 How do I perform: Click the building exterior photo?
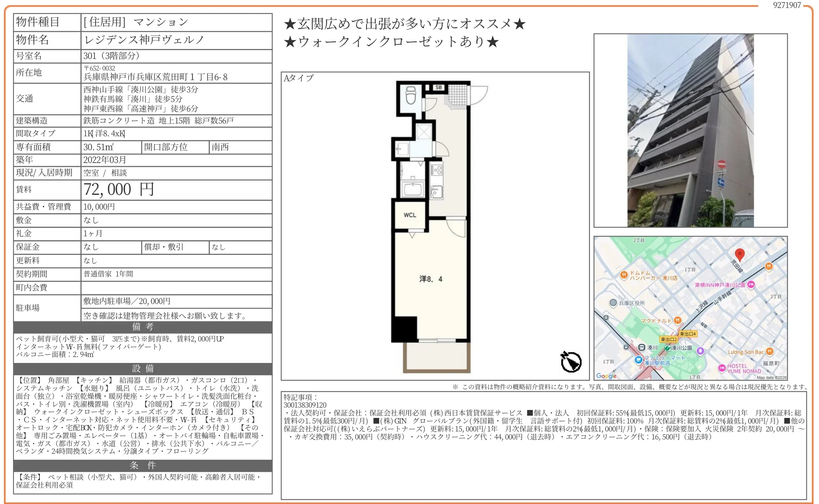(690, 130)
